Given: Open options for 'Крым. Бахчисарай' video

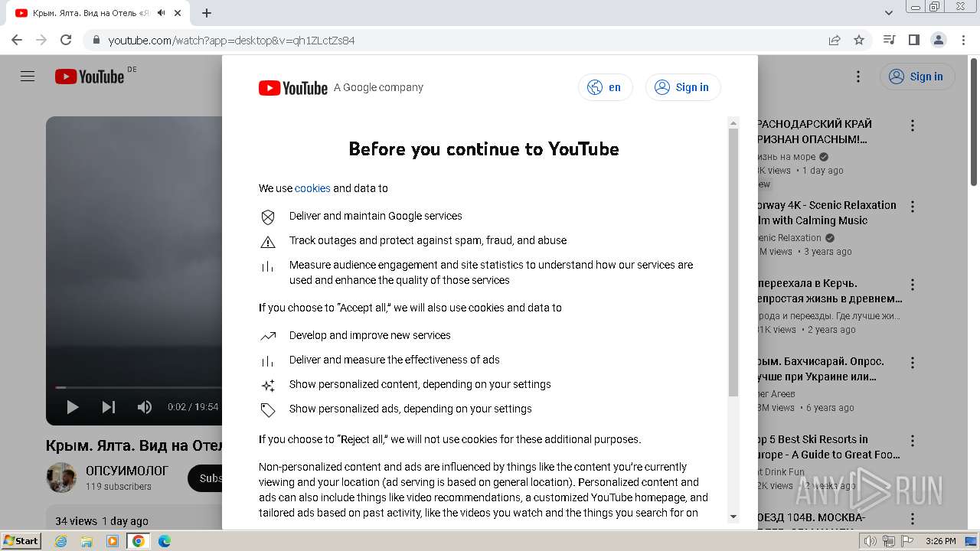Looking at the screenshot, I should pyautogui.click(x=912, y=363).
